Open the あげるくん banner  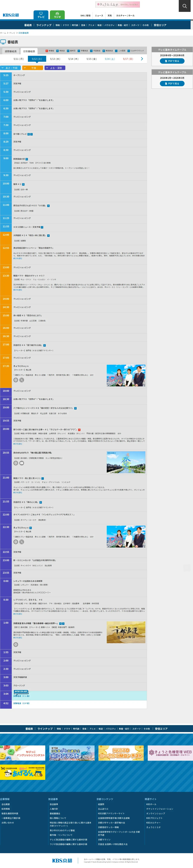23,772
